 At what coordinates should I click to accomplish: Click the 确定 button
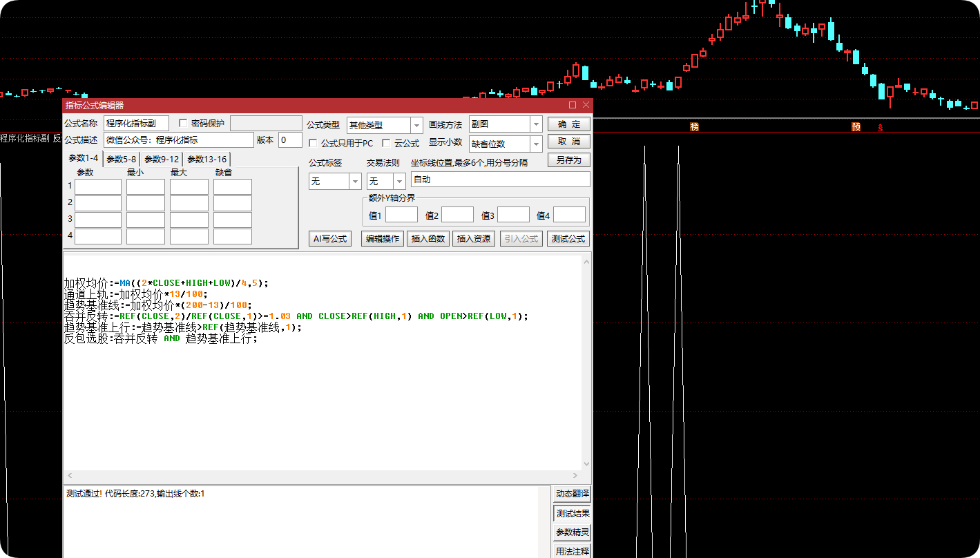click(x=569, y=124)
